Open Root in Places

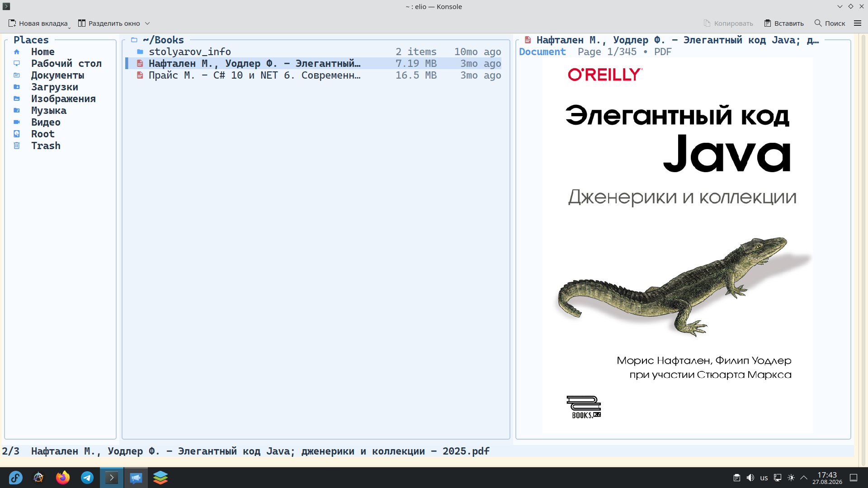pos(42,134)
